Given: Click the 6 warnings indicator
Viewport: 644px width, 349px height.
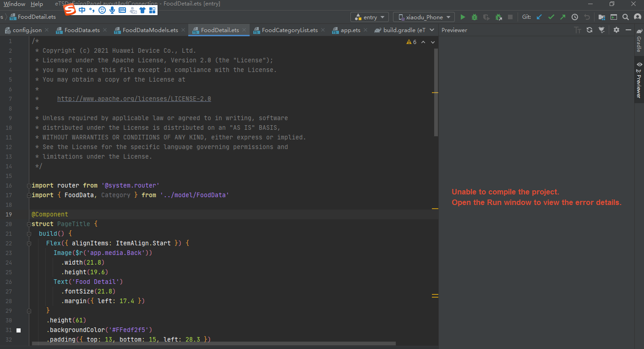Looking at the screenshot, I should (x=411, y=42).
